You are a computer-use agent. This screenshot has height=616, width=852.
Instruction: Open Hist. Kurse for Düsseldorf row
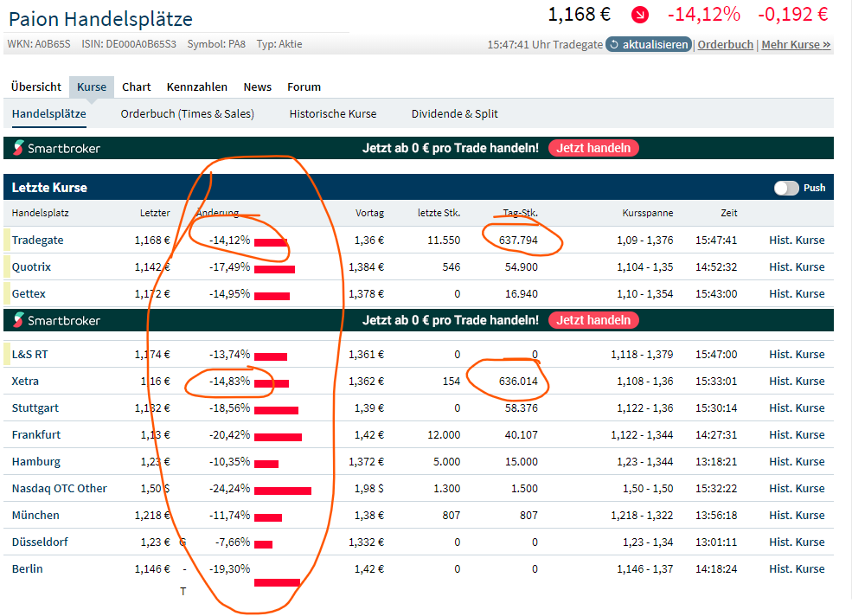pyautogui.click(x=797, y=542)
